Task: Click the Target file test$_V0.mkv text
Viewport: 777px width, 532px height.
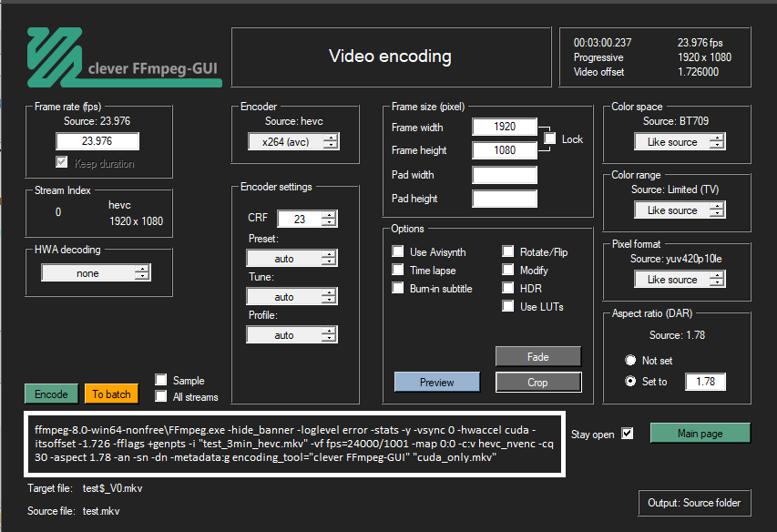Action: (112, 488)
